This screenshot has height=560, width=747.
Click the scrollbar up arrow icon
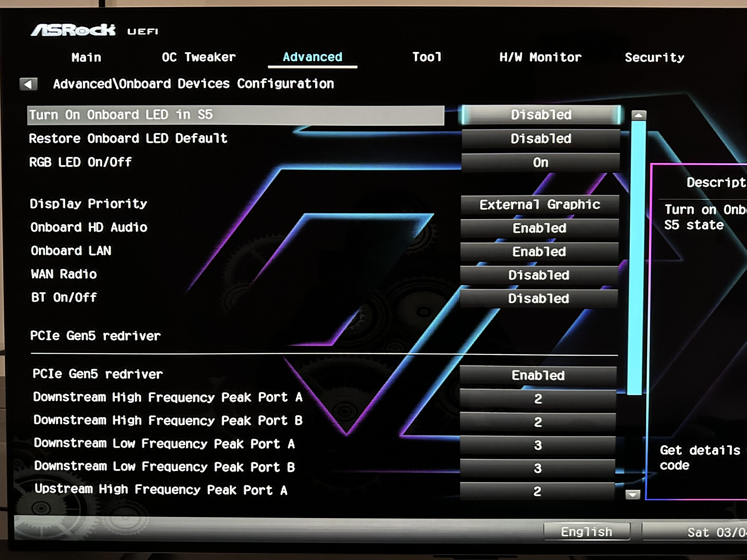click(638, 115)
